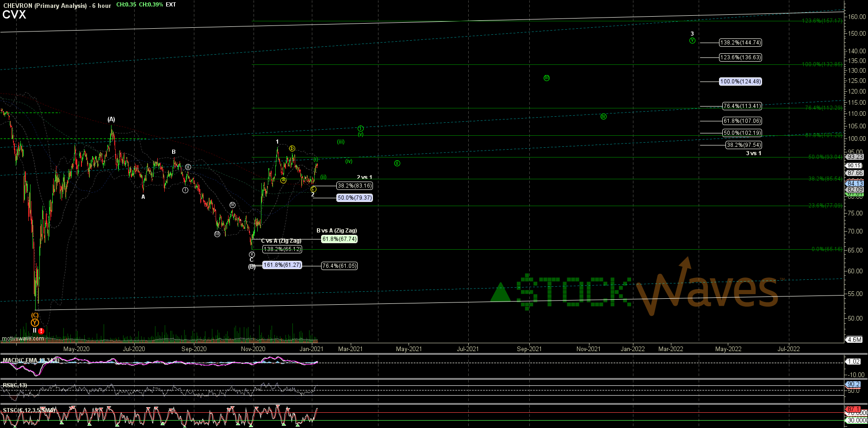Click the CVX ticker symbol title
This screenshot has height=428, width=868.
click(14, 15)
